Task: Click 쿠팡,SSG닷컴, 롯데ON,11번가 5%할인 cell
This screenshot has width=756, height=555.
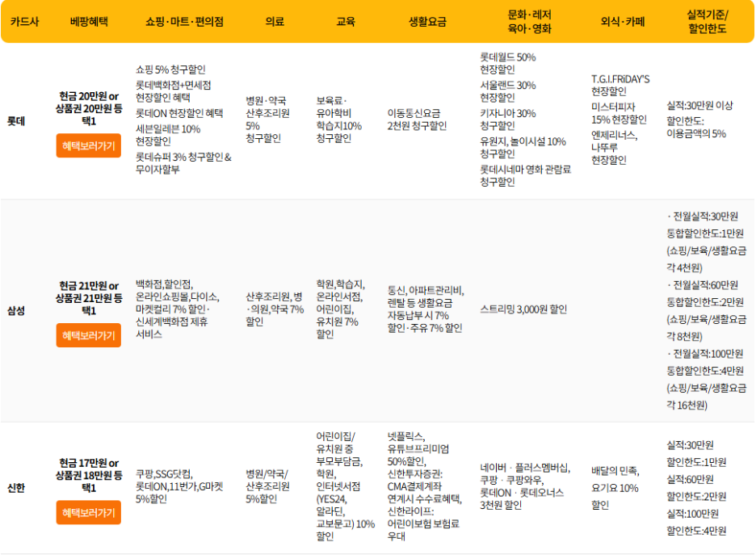Action: [179, 486]
